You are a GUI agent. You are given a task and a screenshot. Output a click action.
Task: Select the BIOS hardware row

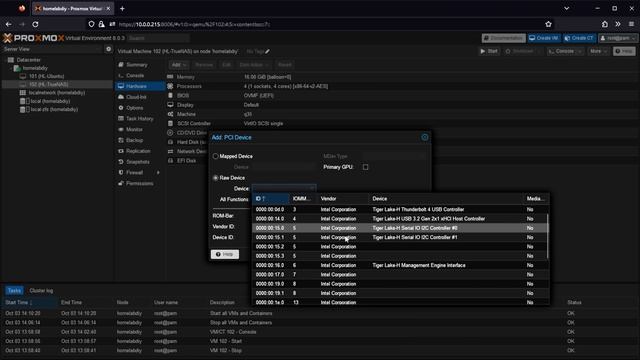pyautogui.click(x=402, y=96)
